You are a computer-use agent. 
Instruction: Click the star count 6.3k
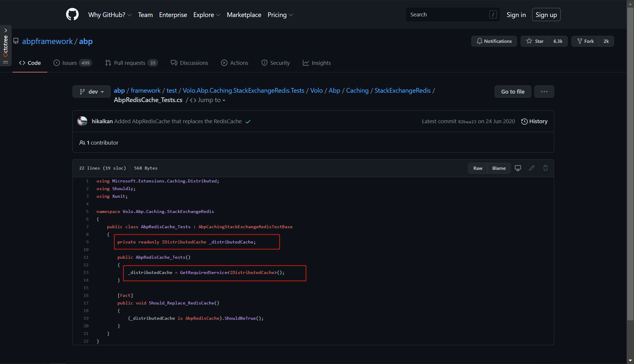558,41
